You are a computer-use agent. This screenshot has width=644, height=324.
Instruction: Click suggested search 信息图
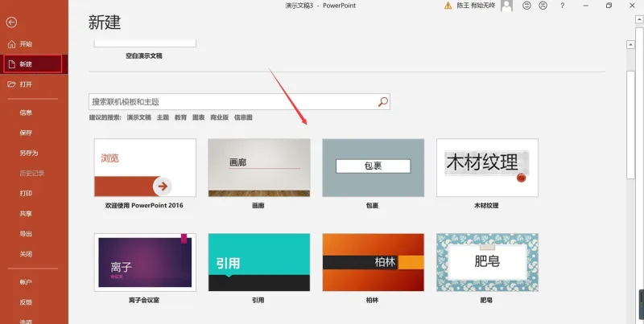[x=243, y=117]
